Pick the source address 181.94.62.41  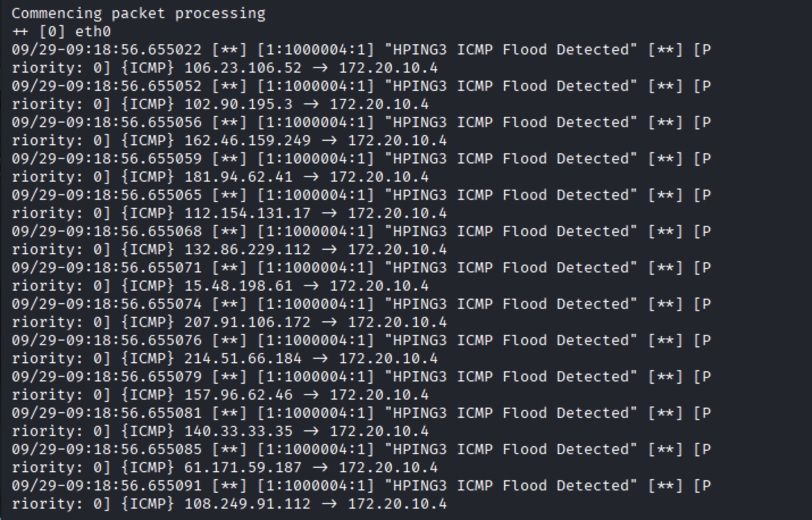tap(238, 177)
